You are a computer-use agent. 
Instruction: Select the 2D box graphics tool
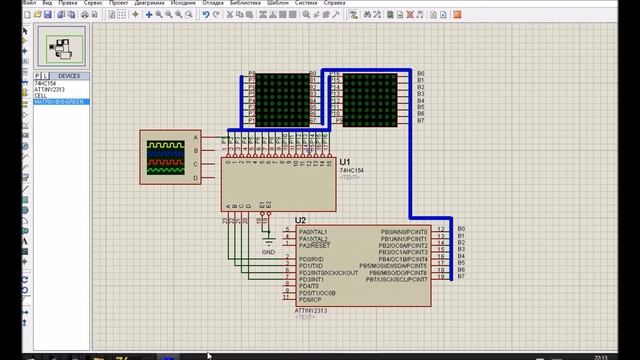[25, 200]
